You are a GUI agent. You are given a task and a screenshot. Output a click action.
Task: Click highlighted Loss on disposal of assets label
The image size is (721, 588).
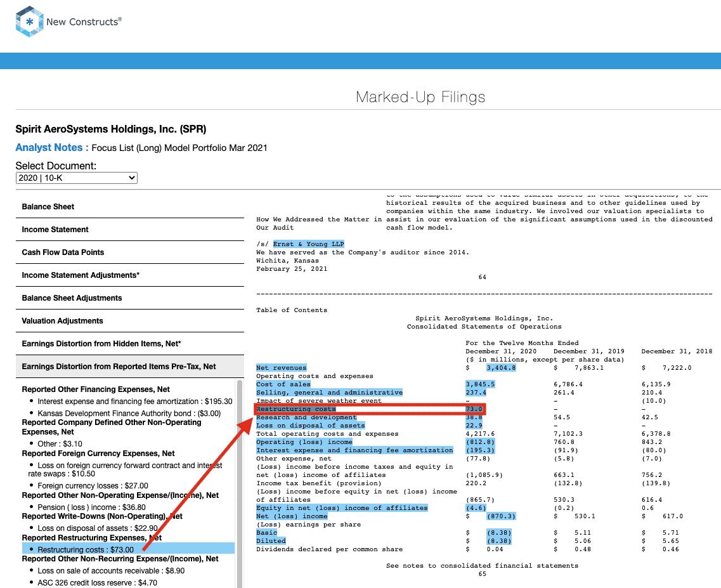(x=310, y=426)
